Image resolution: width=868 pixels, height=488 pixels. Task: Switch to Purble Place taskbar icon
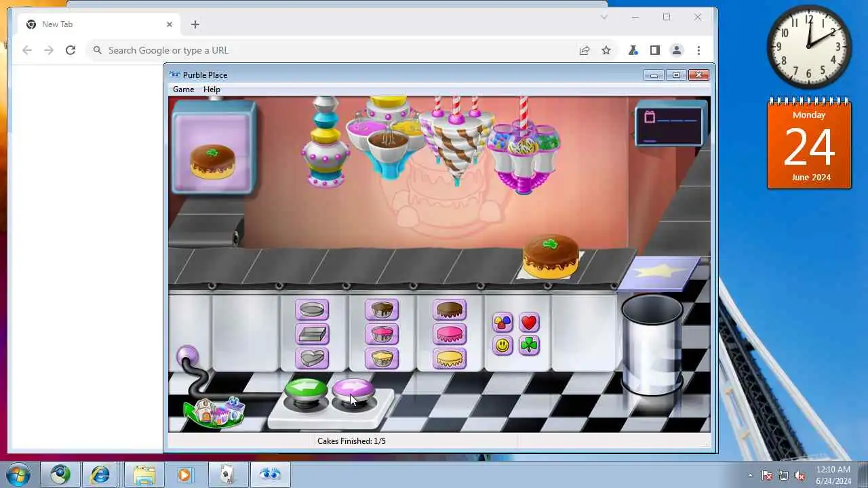270,474
